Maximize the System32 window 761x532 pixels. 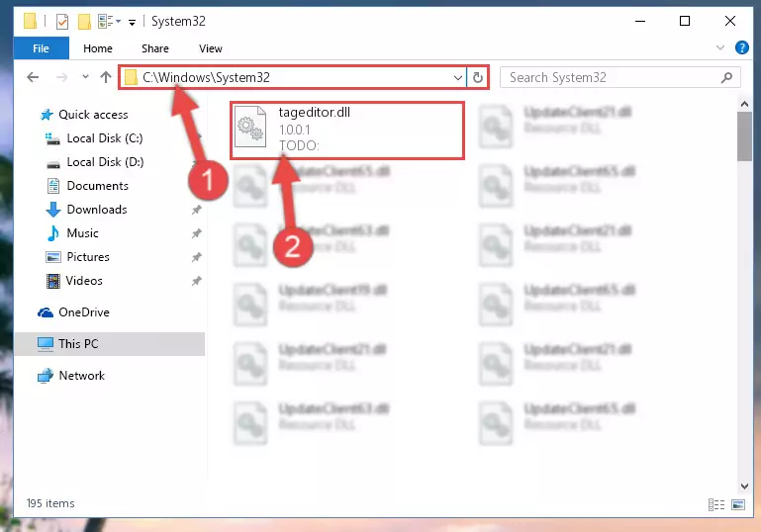click(685, 21)
